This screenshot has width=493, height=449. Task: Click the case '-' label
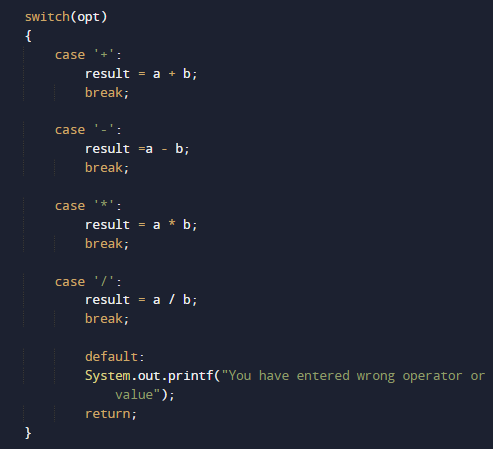[x=88, y=130]
